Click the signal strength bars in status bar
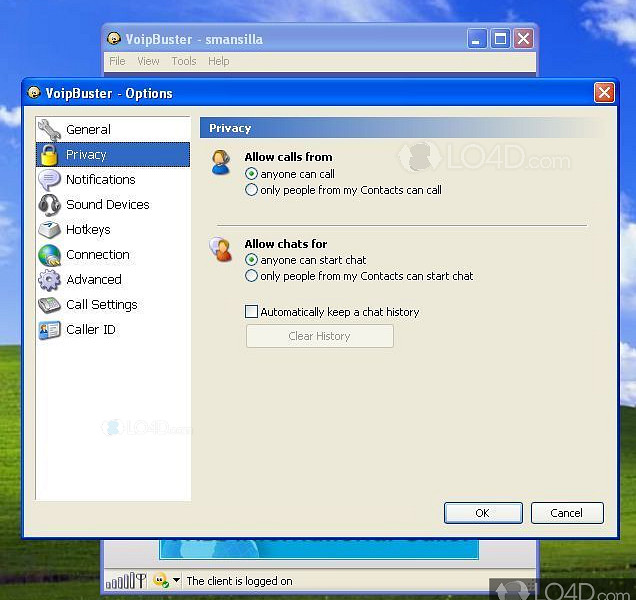This screenshot has width=636, height=600. coord(125,581)
